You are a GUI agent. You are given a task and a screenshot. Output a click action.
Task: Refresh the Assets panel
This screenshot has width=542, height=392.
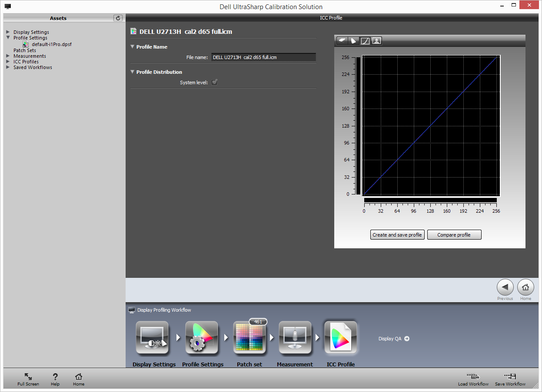(118, 18)
